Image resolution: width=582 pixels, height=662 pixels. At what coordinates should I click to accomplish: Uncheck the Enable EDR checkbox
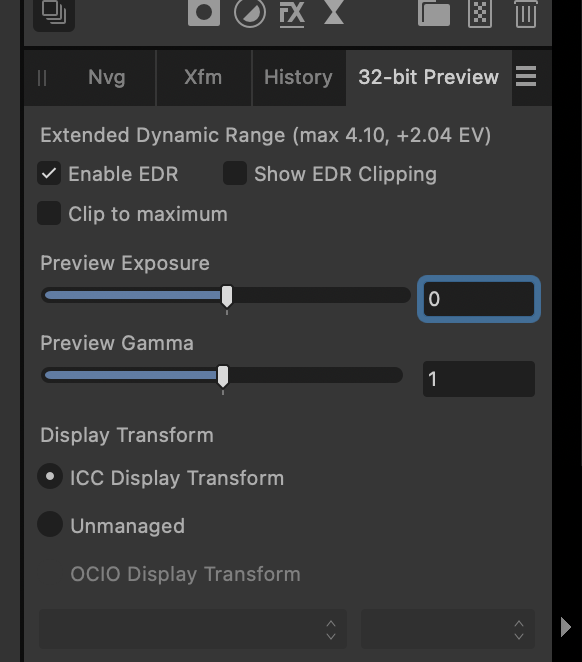(x=49, y=173)
